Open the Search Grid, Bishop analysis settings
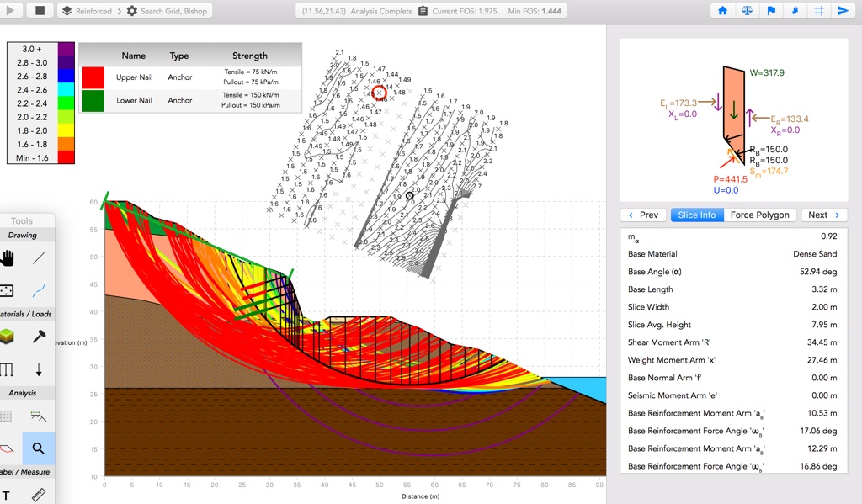862x504 pixels. point(168,11)
